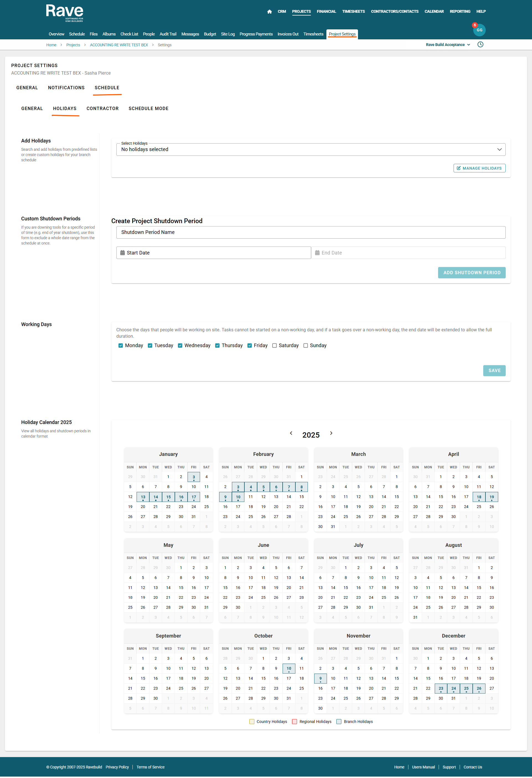Click calendar icon in Start Date field
Screen dimensions: 532x778
click(x=122, y=253)
